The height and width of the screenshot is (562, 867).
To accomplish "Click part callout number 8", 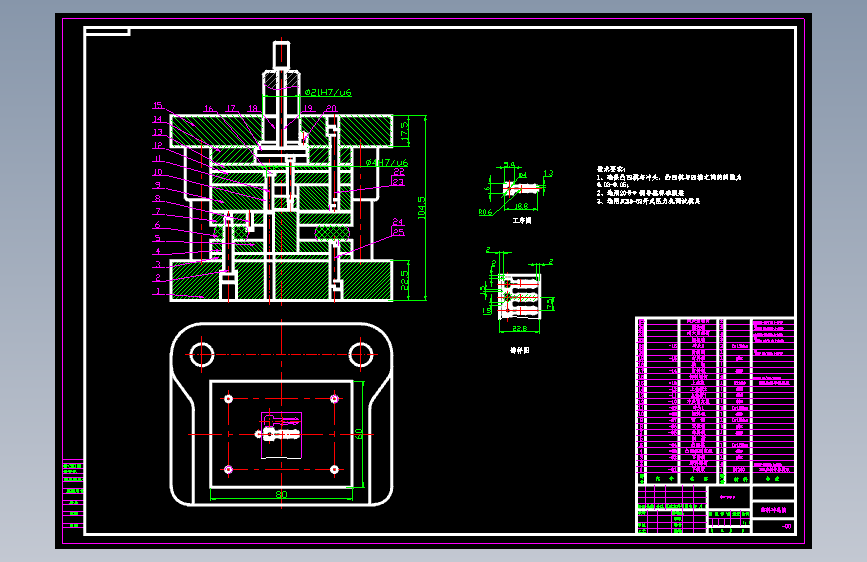I will [158, 198].
